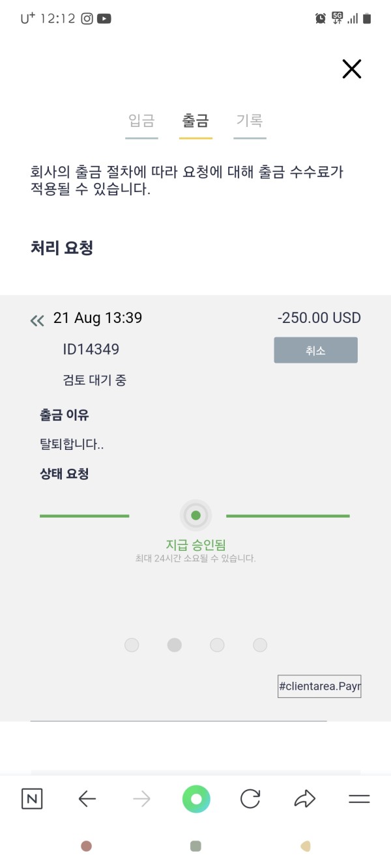Go back with the left arrow
Image resolution: width=391 pixels, height=868 pixels.
pyautogui.click(x=87, y=799)
